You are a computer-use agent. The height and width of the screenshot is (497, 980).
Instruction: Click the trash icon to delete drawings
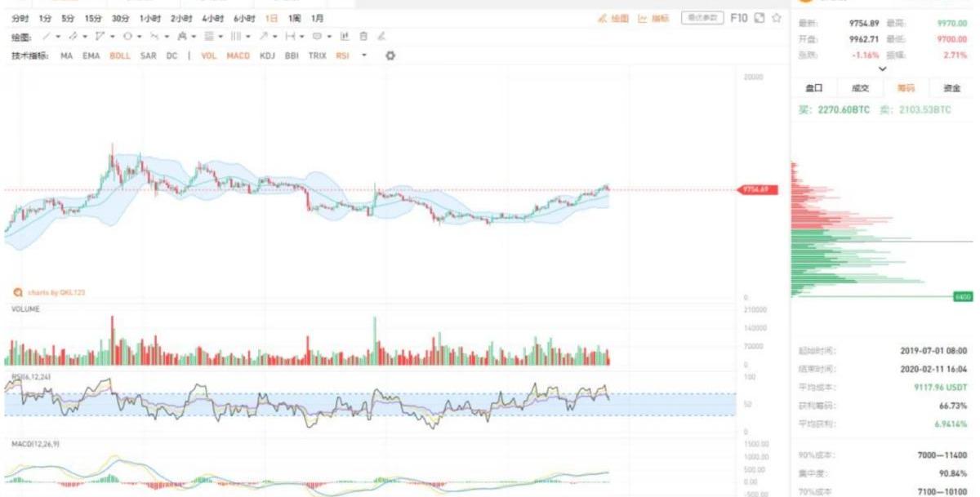pyautogui.click(x=363, y=37)
